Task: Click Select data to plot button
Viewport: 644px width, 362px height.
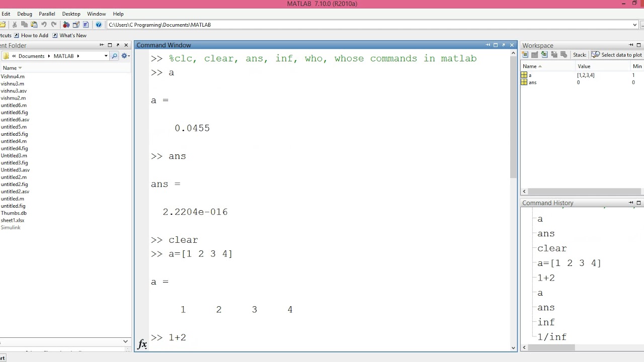Action: click(617, 55)
